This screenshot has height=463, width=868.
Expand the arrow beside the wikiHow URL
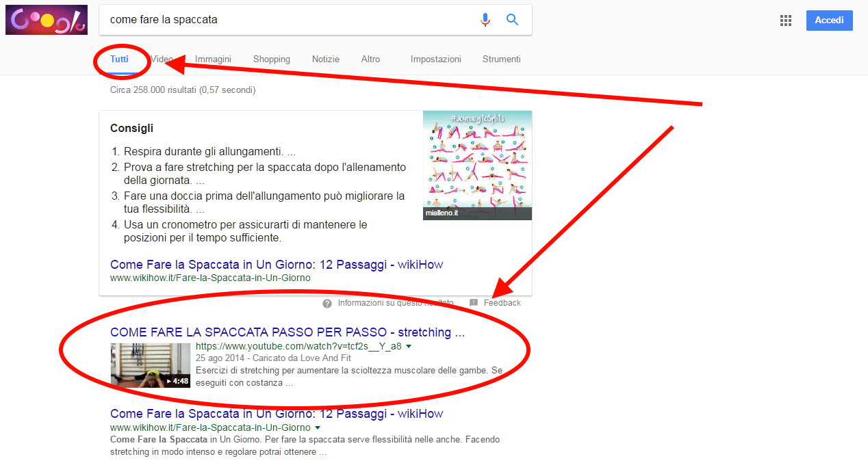pos(317,426)
